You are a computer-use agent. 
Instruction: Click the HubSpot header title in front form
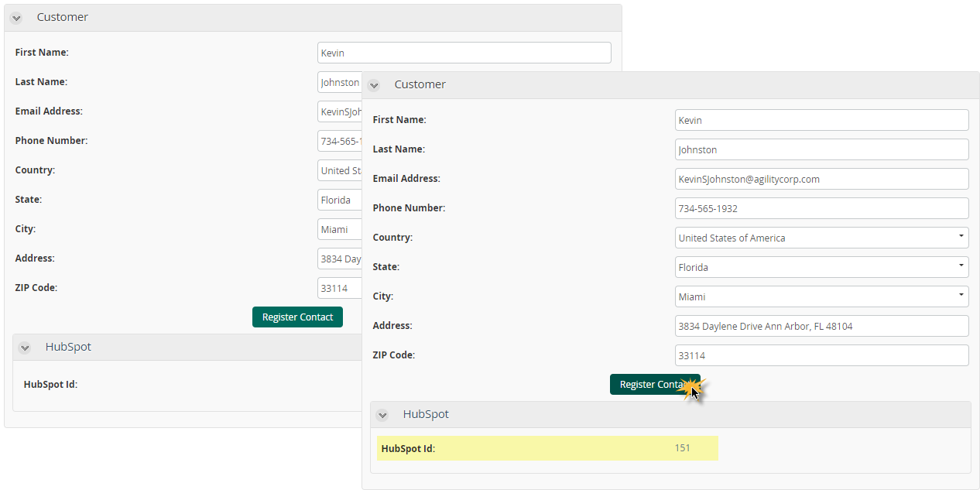(x=426, y=414)
